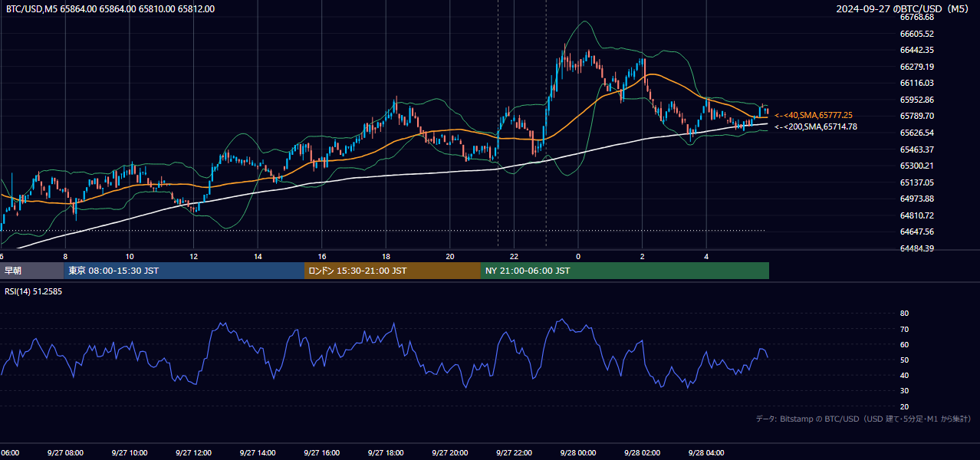Click the 9/27 22:00 time axis label

click(x=514, y=453)
